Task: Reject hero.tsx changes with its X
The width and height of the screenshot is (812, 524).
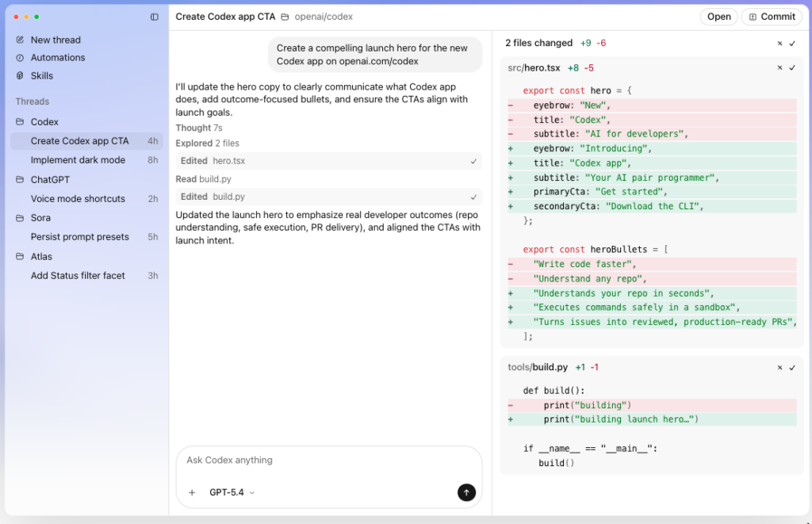Action: pyautogui.click(x=780, y=68)
